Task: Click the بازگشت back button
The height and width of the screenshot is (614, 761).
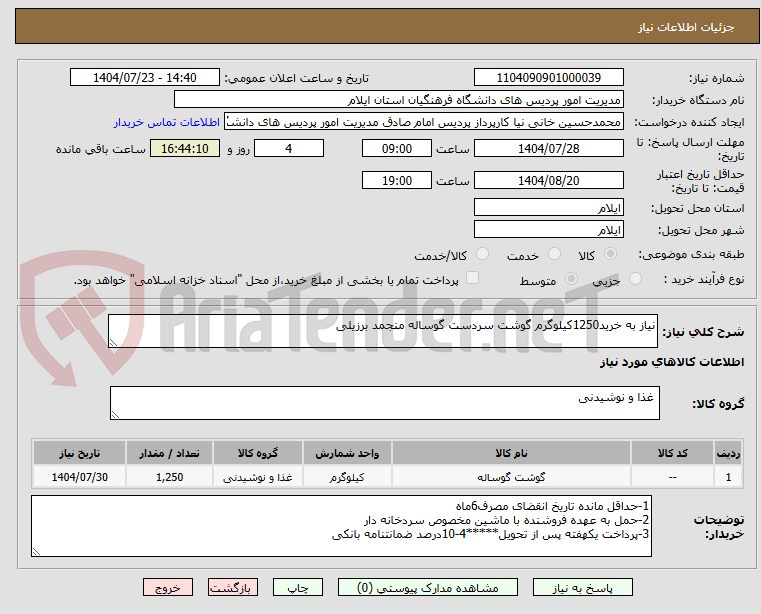Action: pos(232,587)
